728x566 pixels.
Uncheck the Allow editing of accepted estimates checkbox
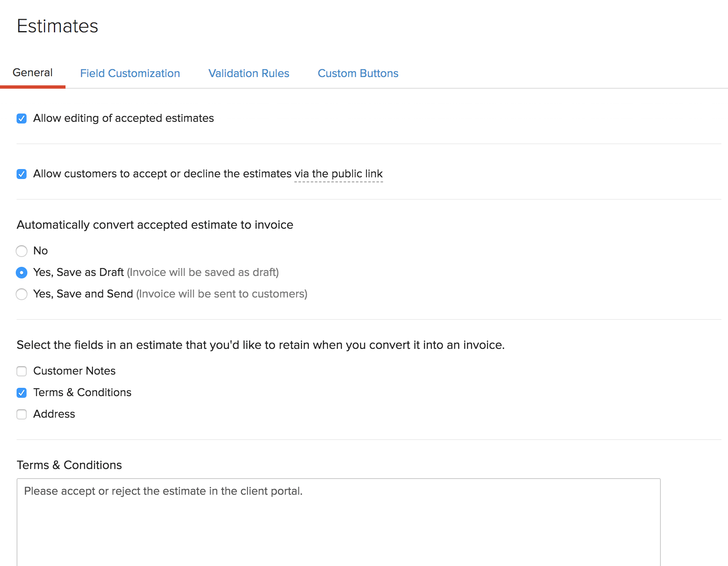22,119
